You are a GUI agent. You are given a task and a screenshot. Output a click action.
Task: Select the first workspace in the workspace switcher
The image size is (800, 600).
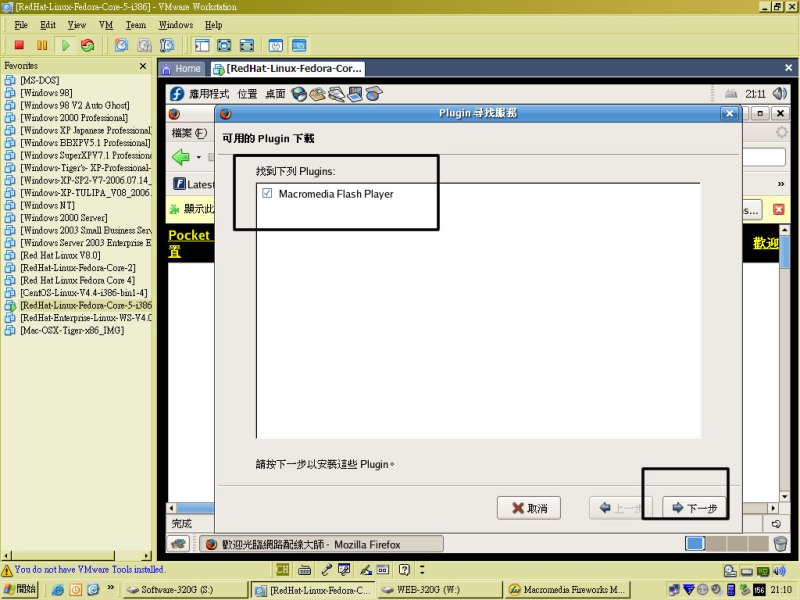click(x=695, y=544)
